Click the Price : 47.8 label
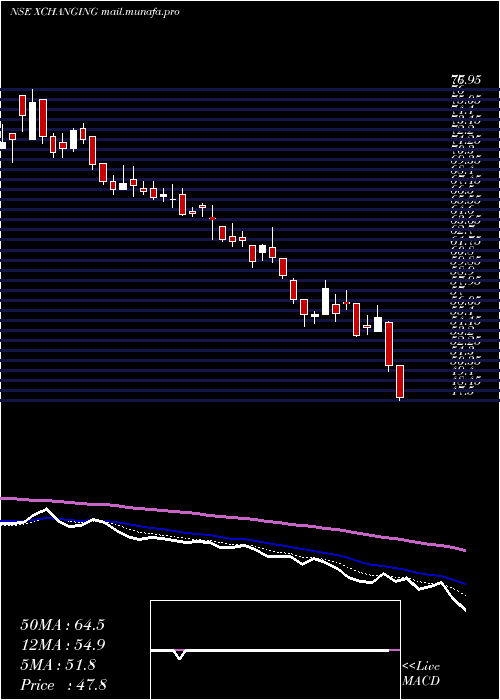The image size is (500, 700). 63,685
